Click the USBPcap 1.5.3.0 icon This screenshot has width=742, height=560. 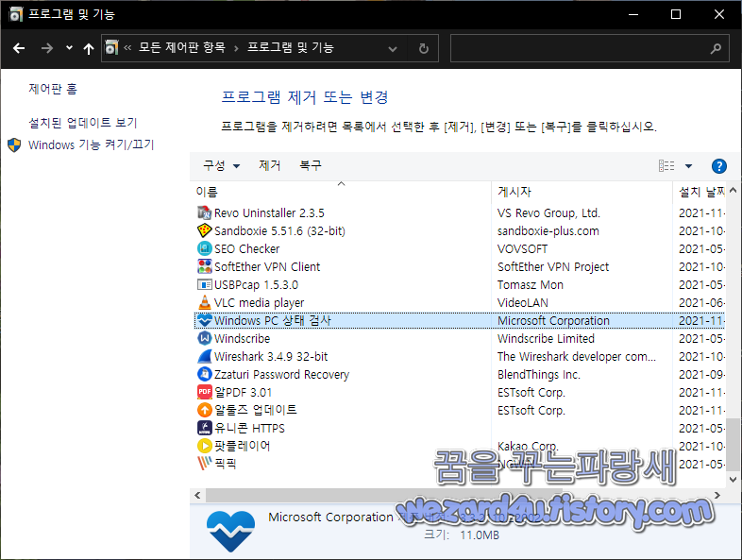204,284
